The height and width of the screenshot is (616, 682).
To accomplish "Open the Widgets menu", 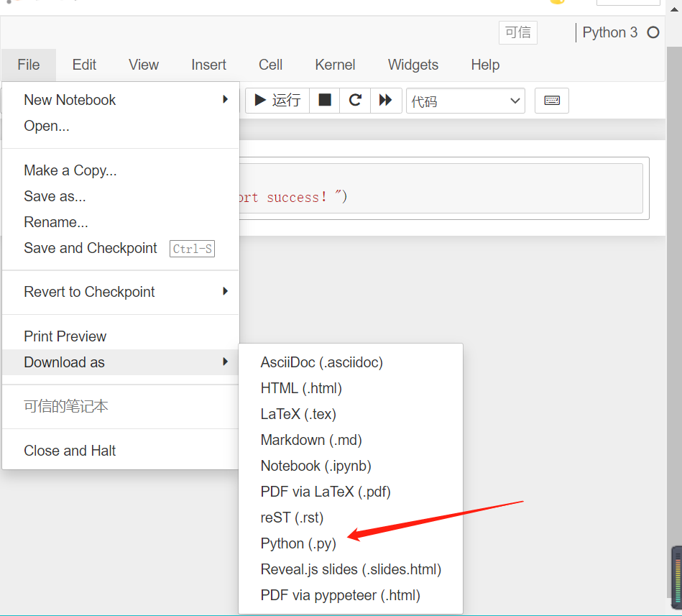I will [413, 65].
